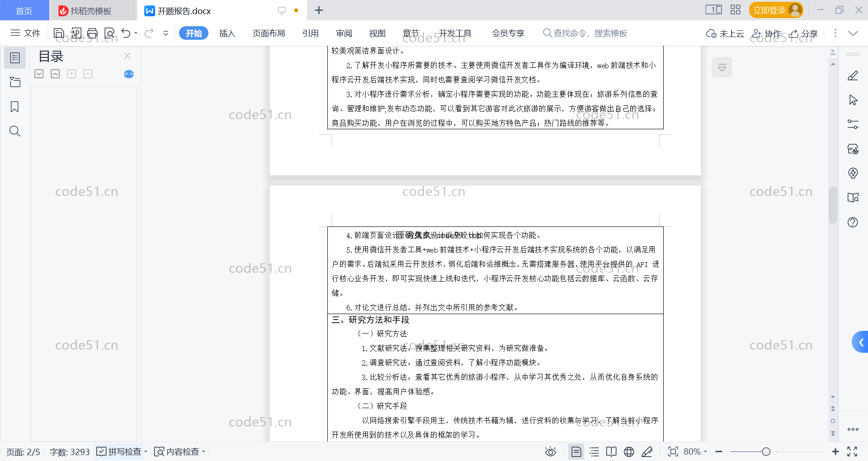This screenshot has height=461, width=868.
Task: Open the more options kebab menu
Action: pos(835,33)
